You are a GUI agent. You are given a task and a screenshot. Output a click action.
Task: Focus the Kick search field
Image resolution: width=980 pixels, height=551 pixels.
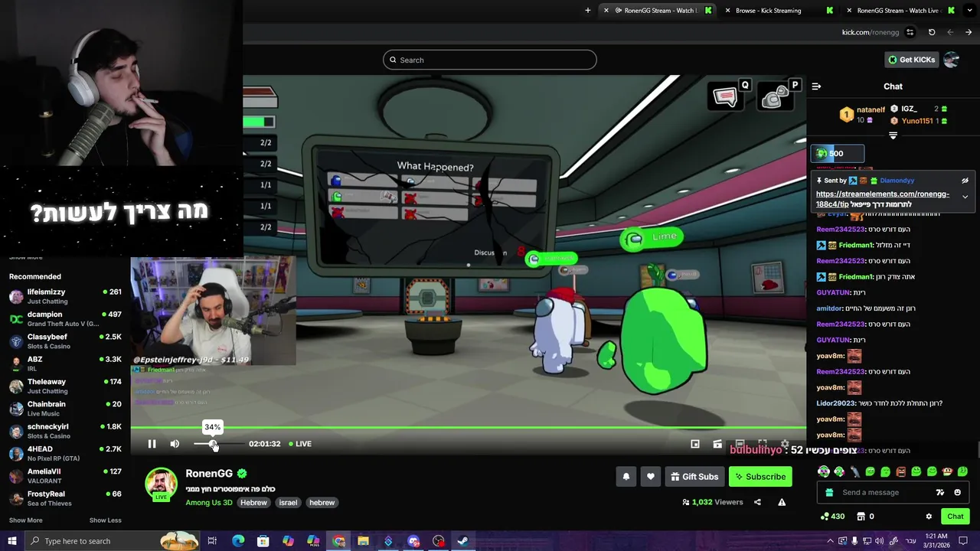490,60
